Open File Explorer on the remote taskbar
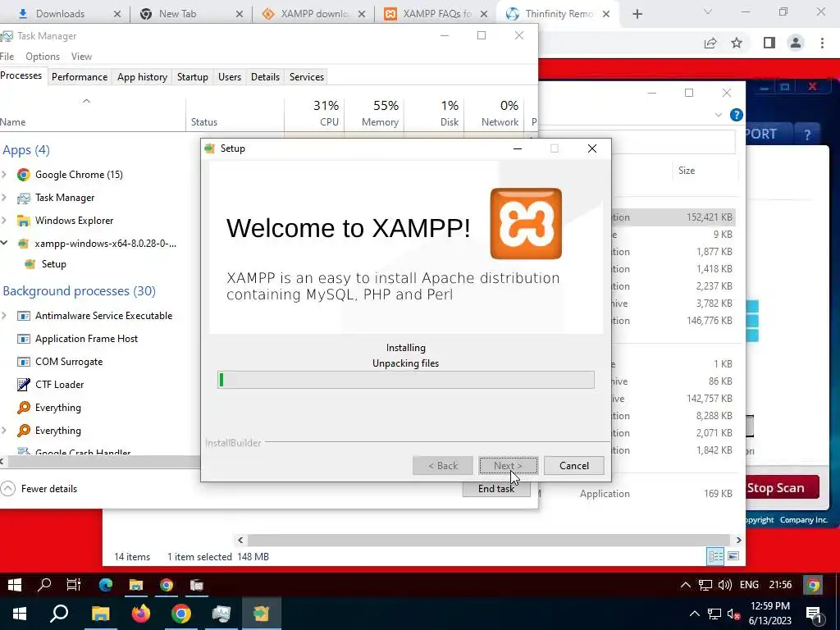 [x=136, y=584]
